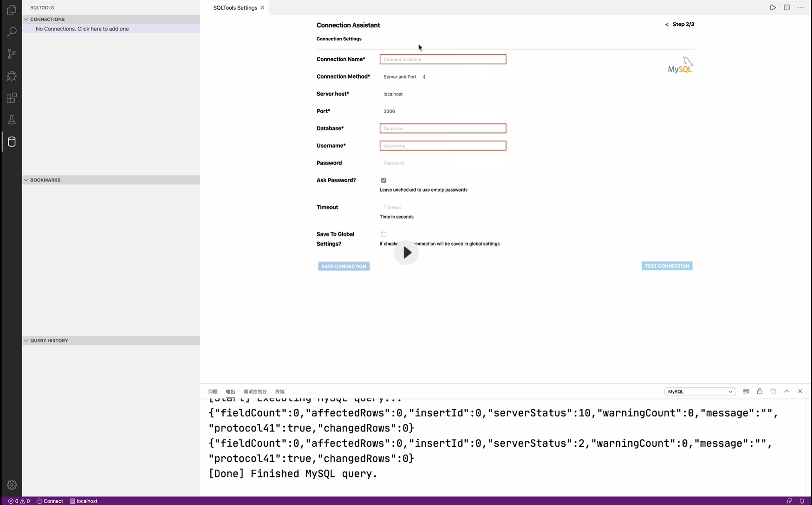Open the notifications bell

click(802, 501)
